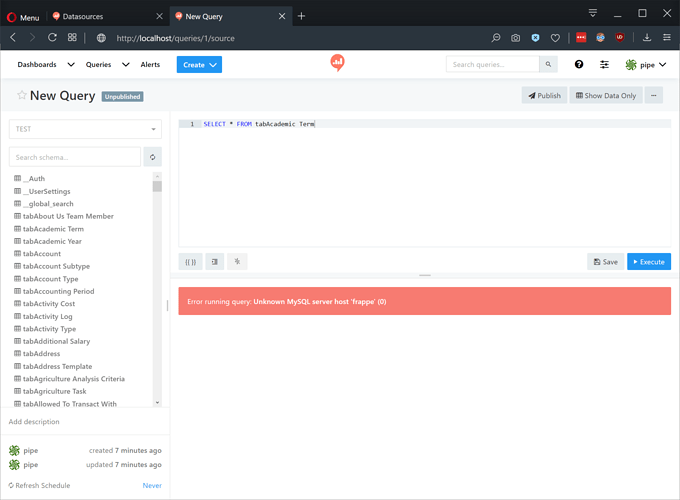
Task: Click the format query button
Action: (x=215, y=261)
